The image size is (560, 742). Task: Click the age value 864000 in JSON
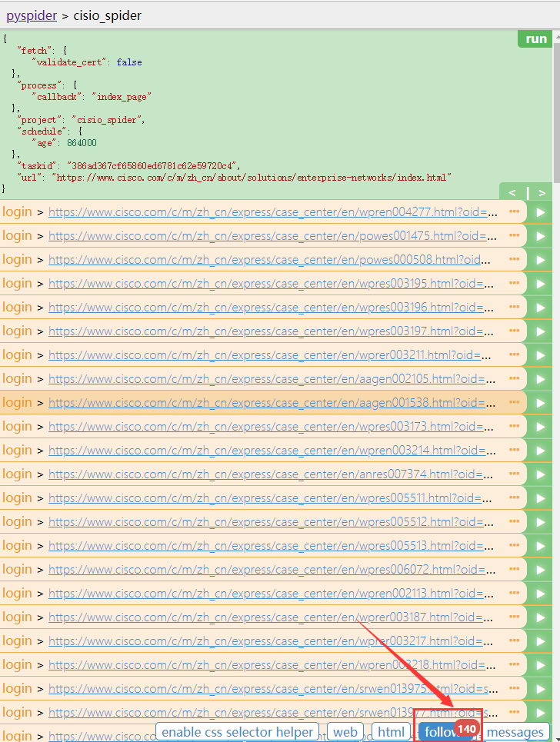point(82,143)
